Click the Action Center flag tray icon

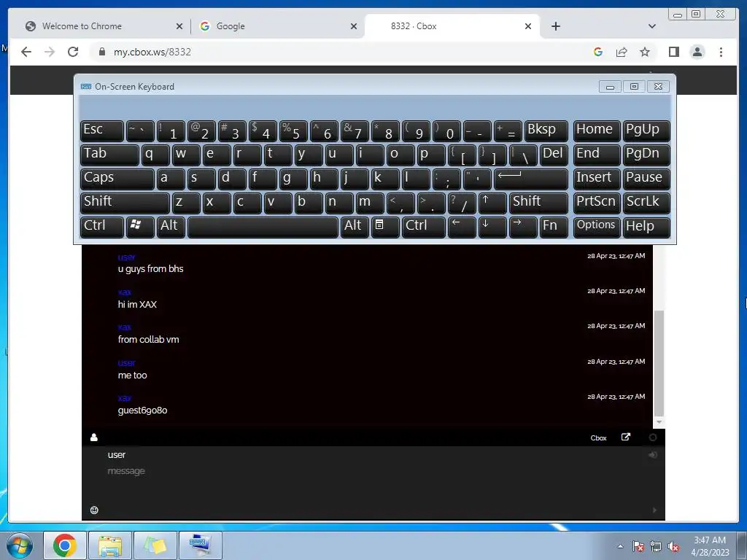[x=638, y=547]
